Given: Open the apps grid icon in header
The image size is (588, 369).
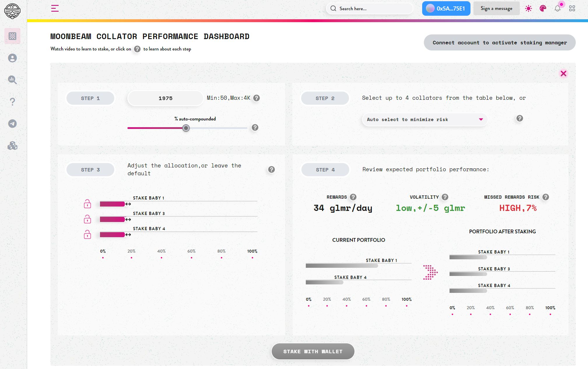Looking at the screenshot, I should coord(572,8).
